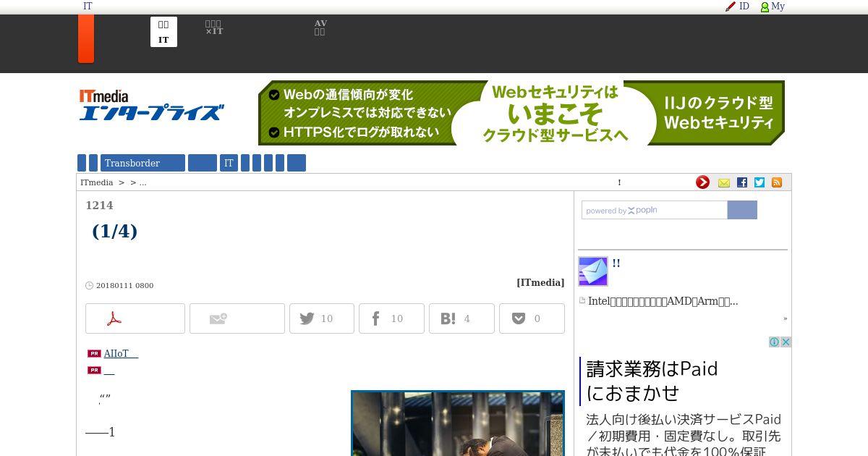Click the second PR badge icon
The height and width of the screenshot is (456, 868).
(x=94, y=370)
